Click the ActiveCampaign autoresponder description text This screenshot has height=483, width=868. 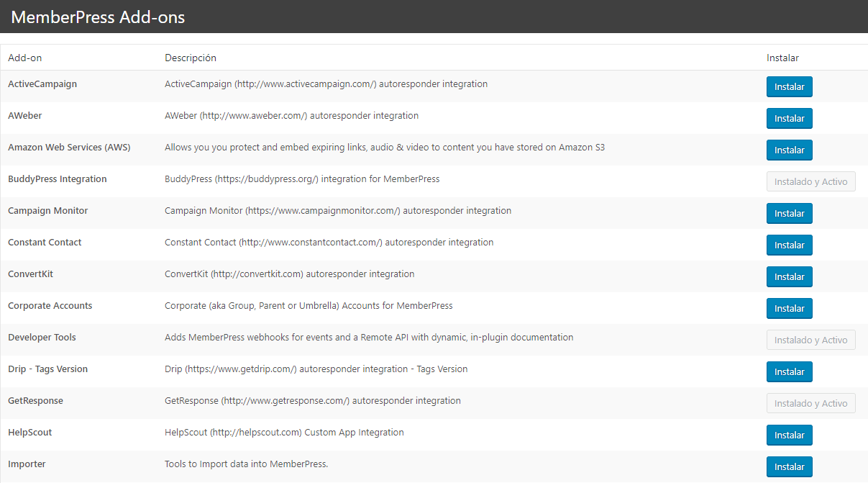[326, 84]
